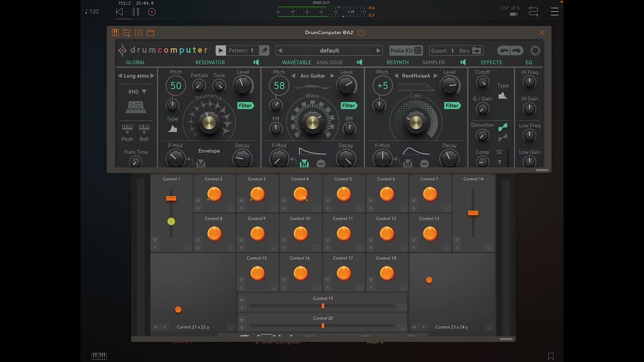Image resolution: width=644 pixels, height=362 pixels.
Task: Change the Resonator Type shape icon
Action: tap(173, 129)
